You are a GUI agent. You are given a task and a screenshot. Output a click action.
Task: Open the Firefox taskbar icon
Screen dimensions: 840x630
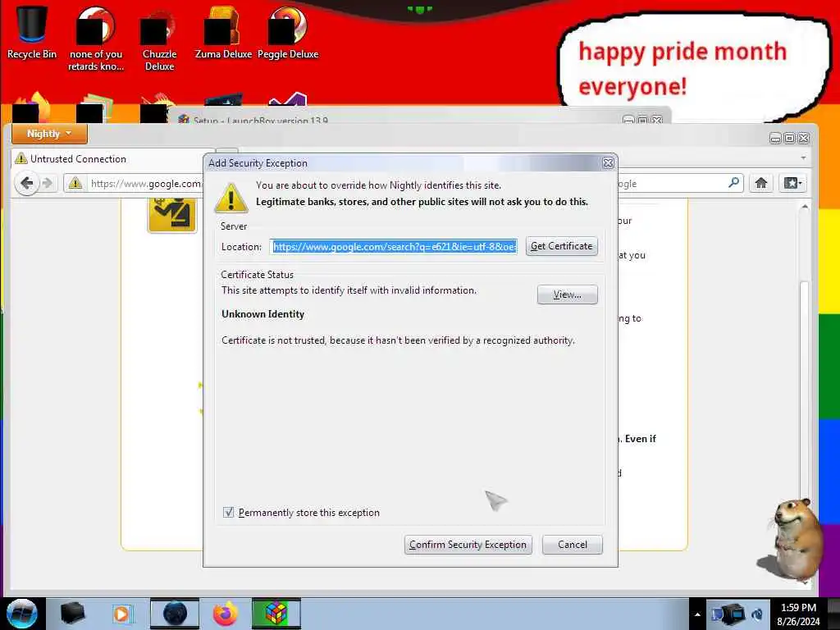[226, 614]
